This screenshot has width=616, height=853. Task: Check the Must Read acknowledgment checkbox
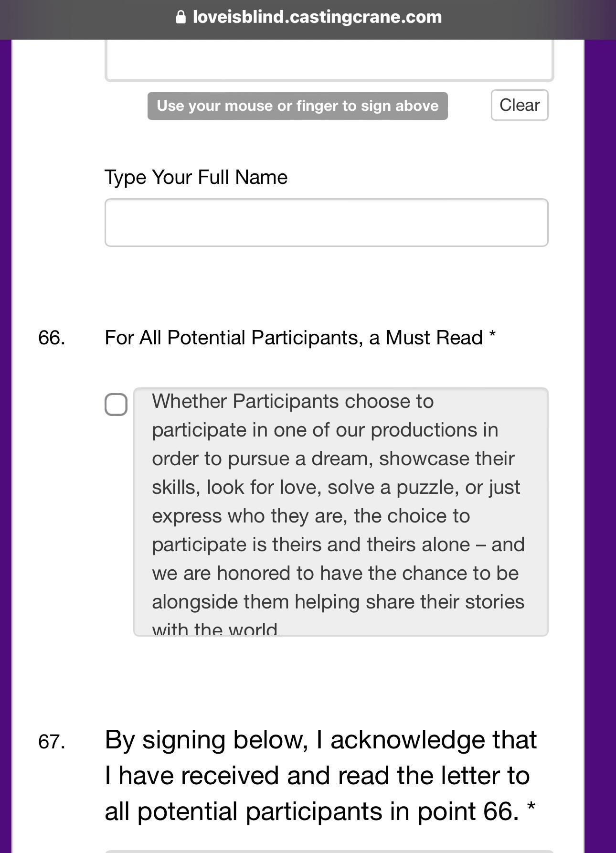pyautogui.click(x=116, y=405)
